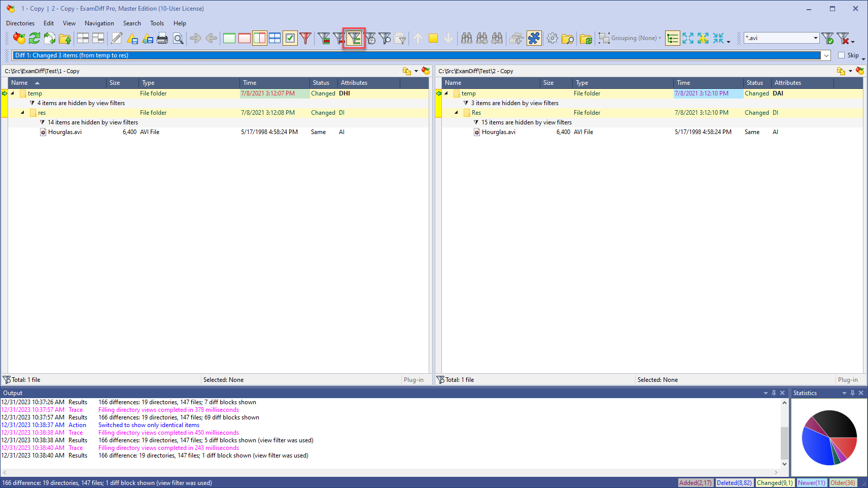Collapse the temp folder in left pane
Screen dimensions: 868x488
click(x=12, y=93)
